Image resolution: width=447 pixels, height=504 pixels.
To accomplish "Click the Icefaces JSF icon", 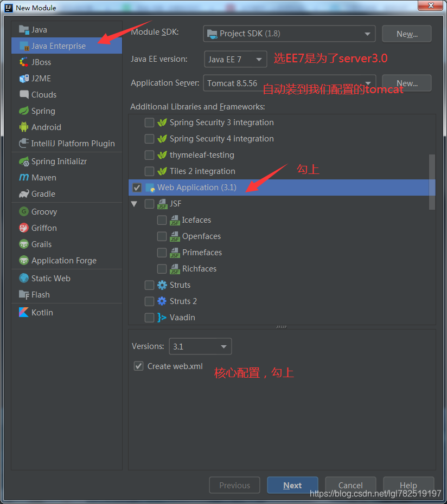I will click(175, 220).
